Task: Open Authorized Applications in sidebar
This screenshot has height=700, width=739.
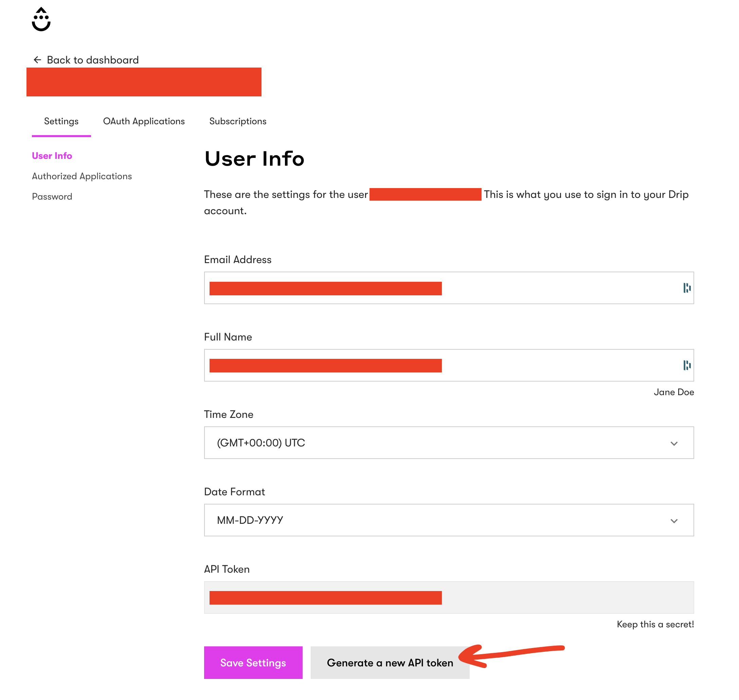Action: [82, 176]
